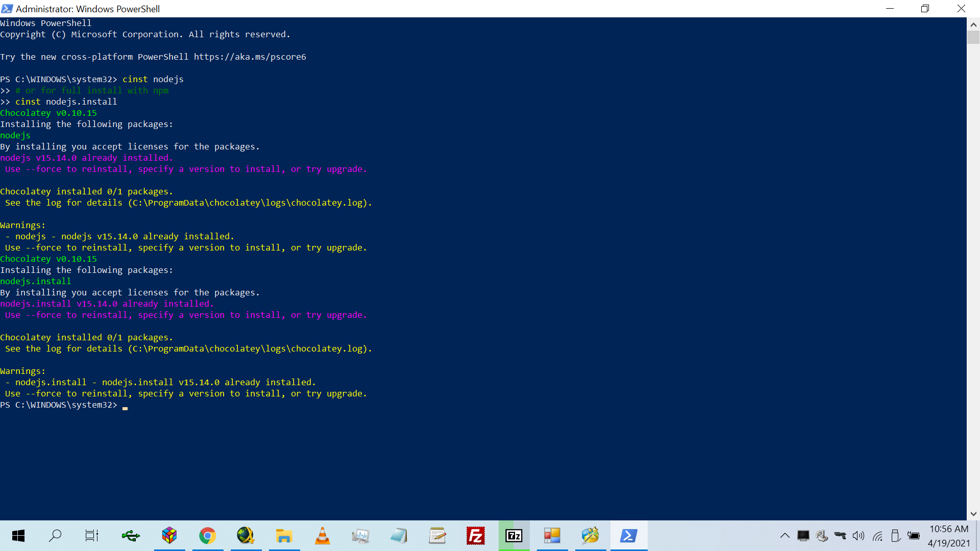Close the PowerShell window
This screenshot has width=980, height=551.
961,9
